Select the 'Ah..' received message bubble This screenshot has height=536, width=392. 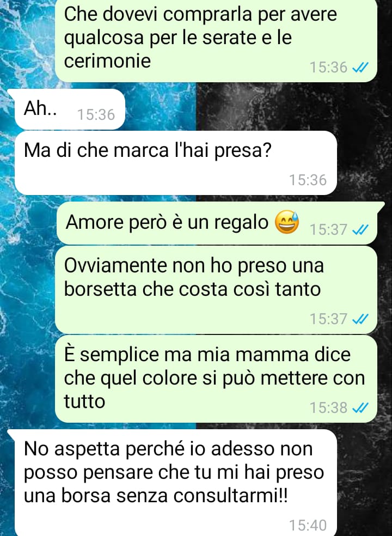click(x=70, y=109)
